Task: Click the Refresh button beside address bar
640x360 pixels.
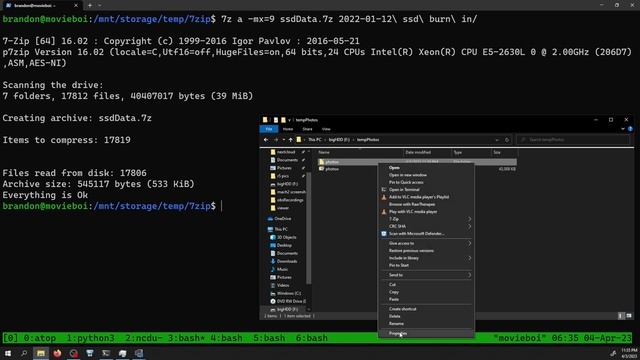Action: click(507, 140)
